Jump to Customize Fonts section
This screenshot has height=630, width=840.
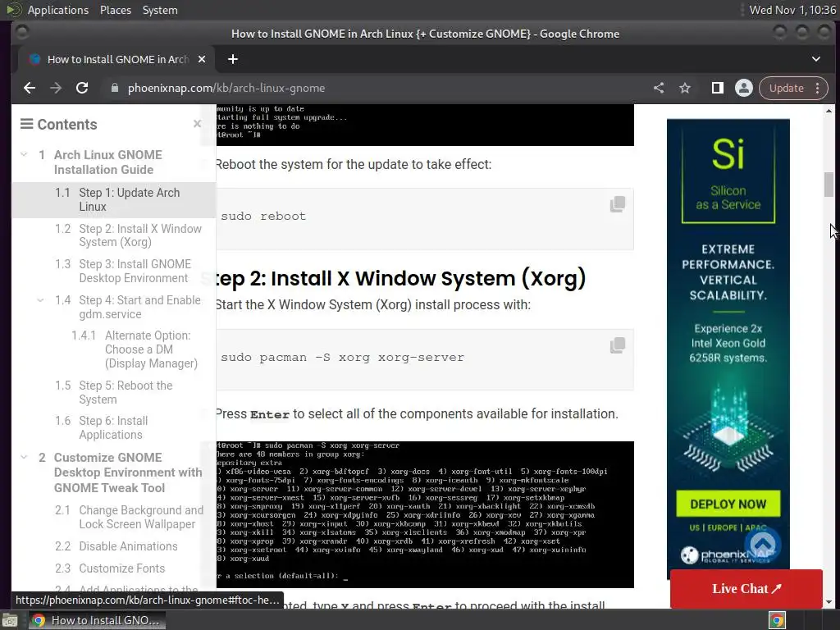pos(121,568)
